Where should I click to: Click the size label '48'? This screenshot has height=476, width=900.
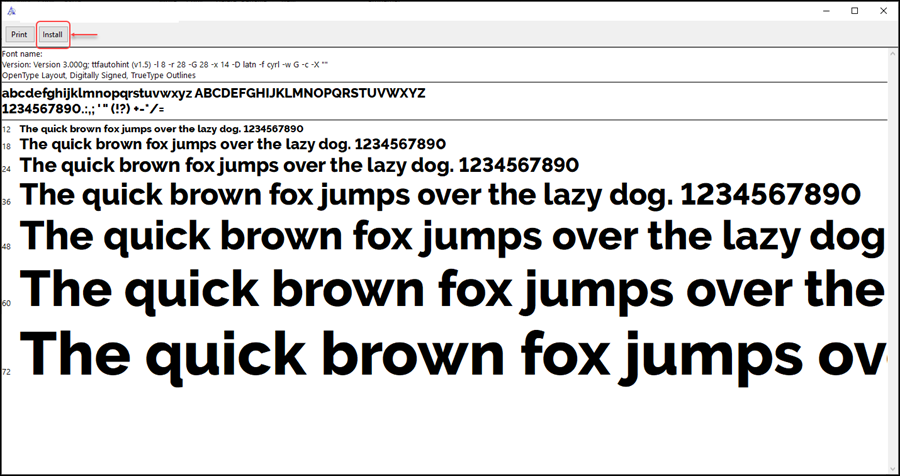pyautogui.click(x=6, y=247)
